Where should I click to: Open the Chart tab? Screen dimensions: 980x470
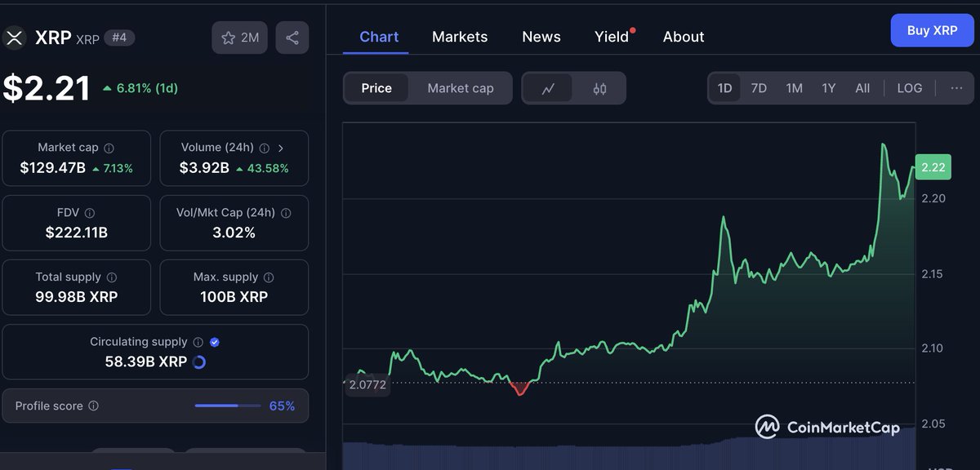[x=379, y=37]
